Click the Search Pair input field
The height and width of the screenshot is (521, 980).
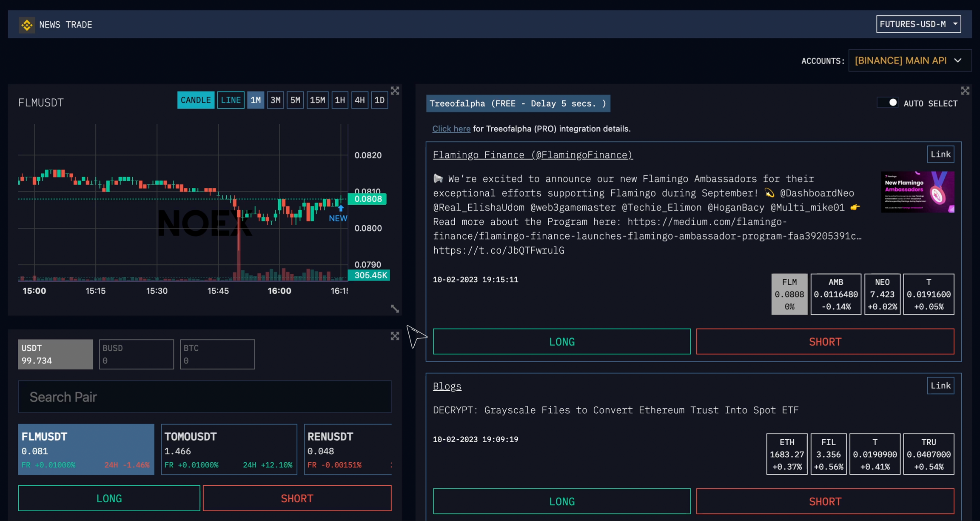204,397
